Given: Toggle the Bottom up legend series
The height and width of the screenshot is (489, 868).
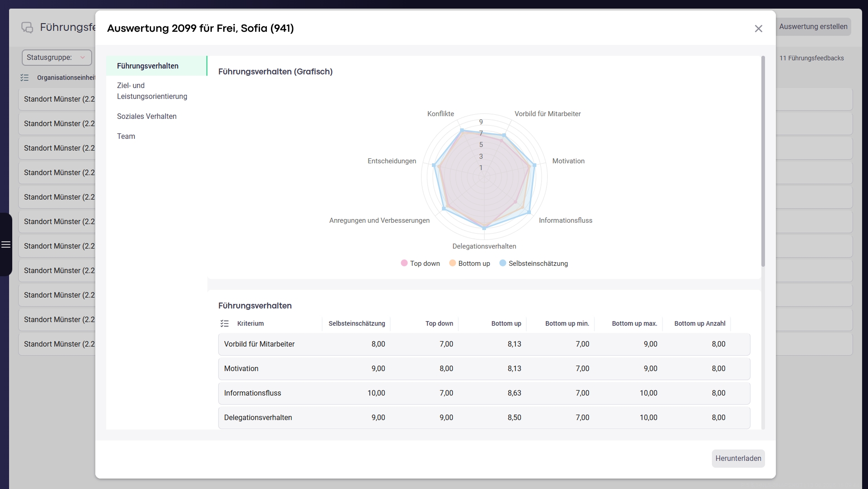Looking at the screenshot, I should click(469, 264).
